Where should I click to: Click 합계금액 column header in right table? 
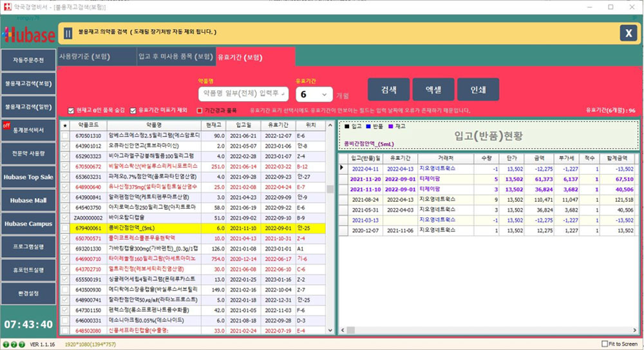(x=616, y=158)
